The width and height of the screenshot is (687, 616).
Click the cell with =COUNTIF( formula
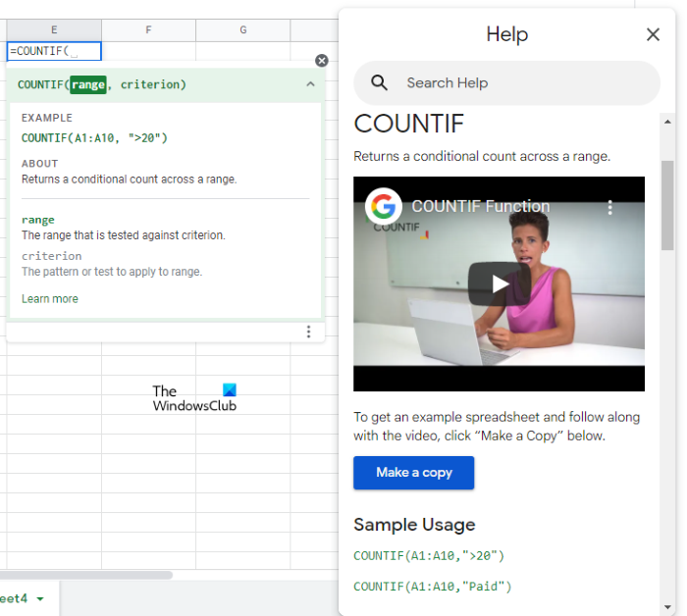[x=53, y=51]
